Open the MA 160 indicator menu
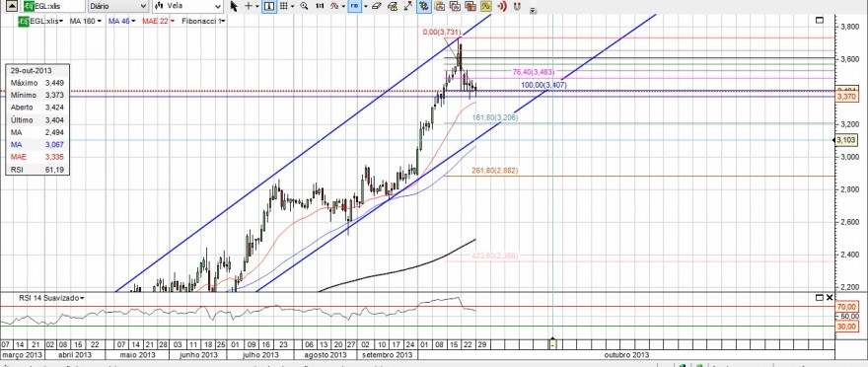Viewport: 868px width, 367px height. [x=86, y=21]
